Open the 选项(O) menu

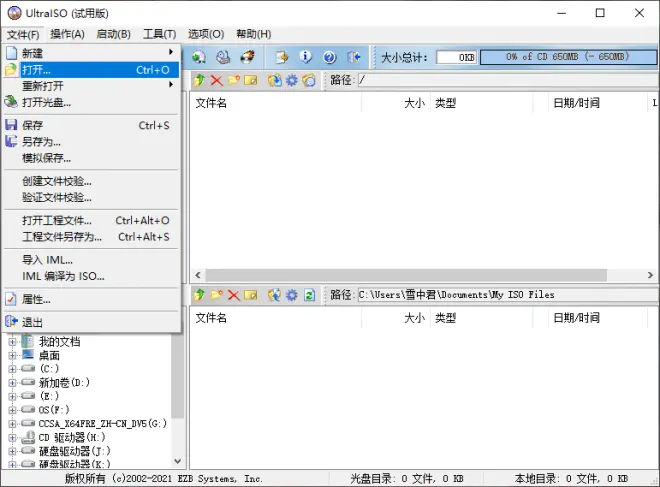[206, 34]
